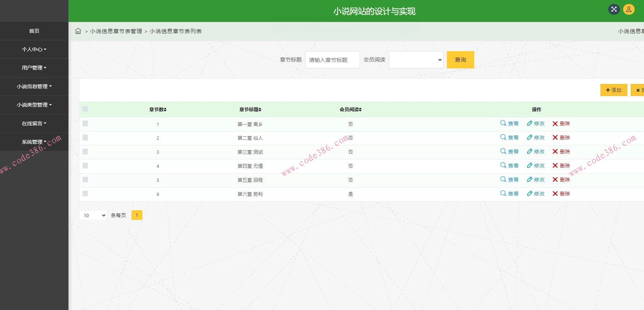
Task: Delete chapter 第三章 测试
Action: pyautogui.click(x=561, y=152)
